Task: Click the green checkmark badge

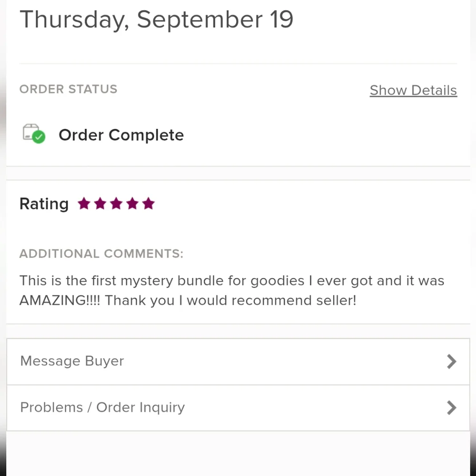Action: coord(39,137)
